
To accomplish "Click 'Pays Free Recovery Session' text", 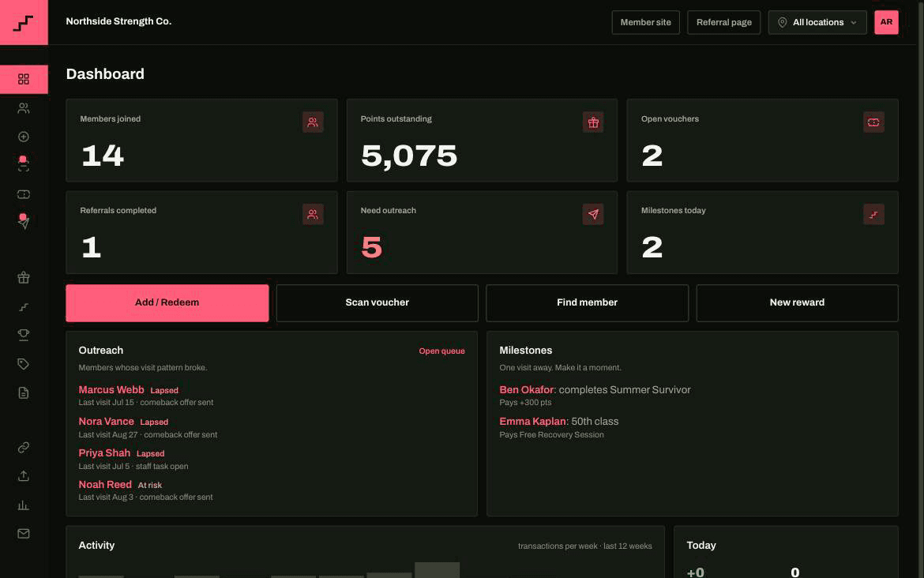I will click(551, 435).
